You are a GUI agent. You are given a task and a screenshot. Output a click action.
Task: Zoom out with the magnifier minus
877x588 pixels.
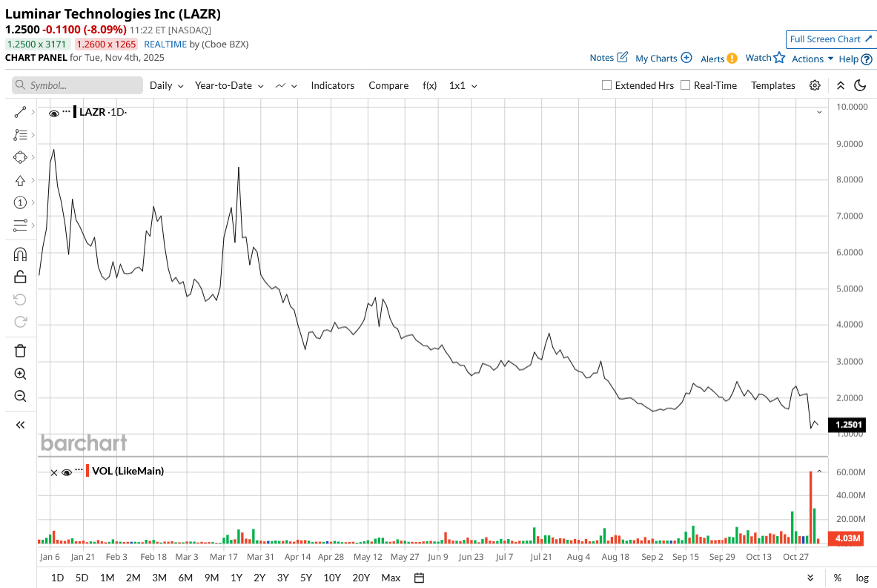tap(20, 396)
